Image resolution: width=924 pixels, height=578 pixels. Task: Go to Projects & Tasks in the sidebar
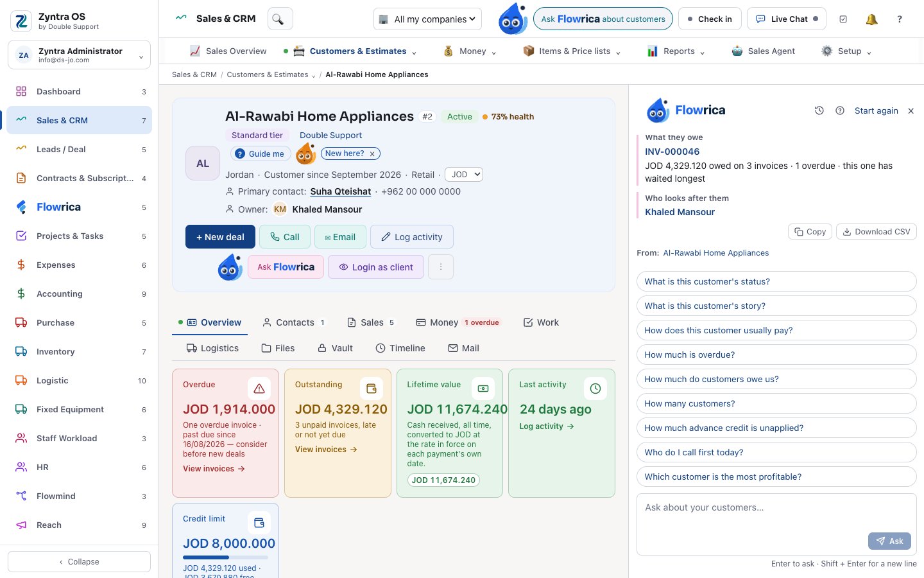[x=80, y=236]
